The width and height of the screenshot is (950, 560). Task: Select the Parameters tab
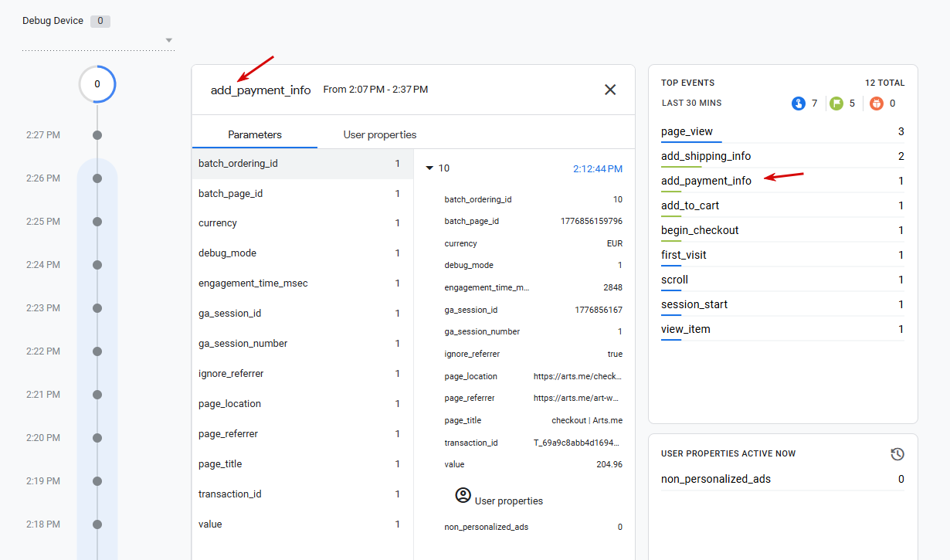coord(255,134)
